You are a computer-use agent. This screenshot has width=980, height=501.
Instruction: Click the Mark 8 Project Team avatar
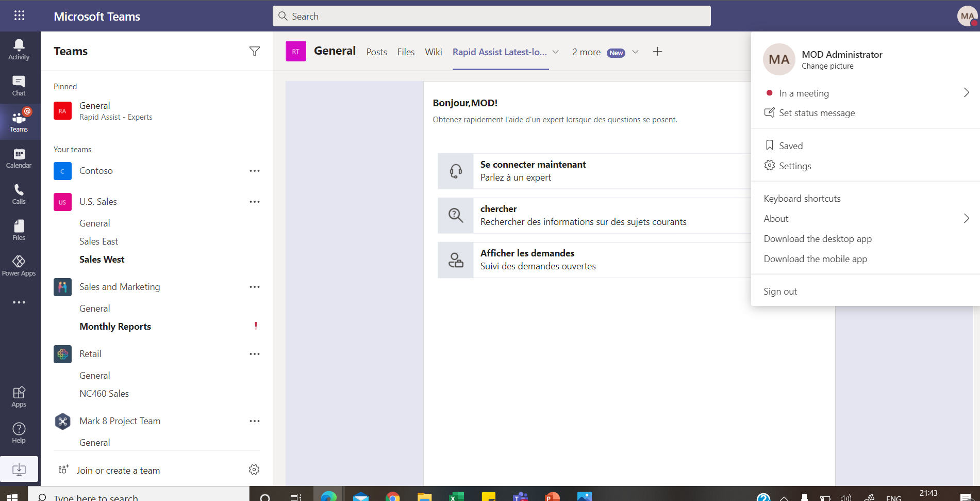click(62, 421)
